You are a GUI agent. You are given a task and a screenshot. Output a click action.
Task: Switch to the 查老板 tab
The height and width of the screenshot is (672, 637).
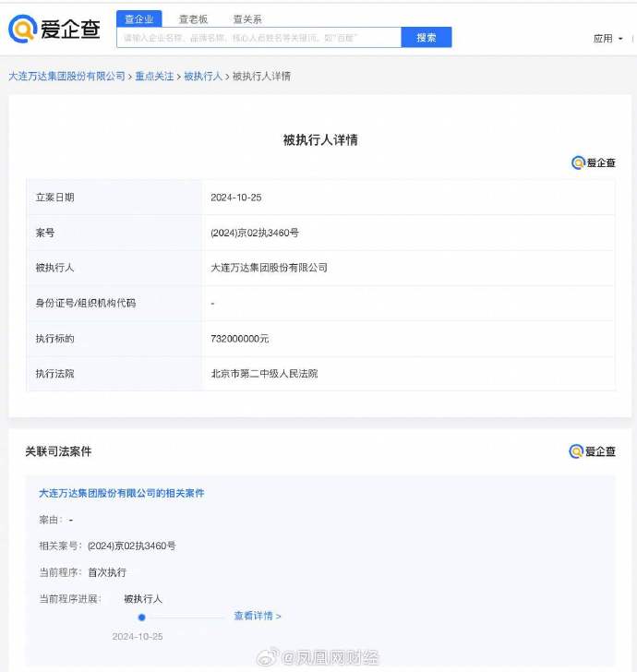(193, 18)
